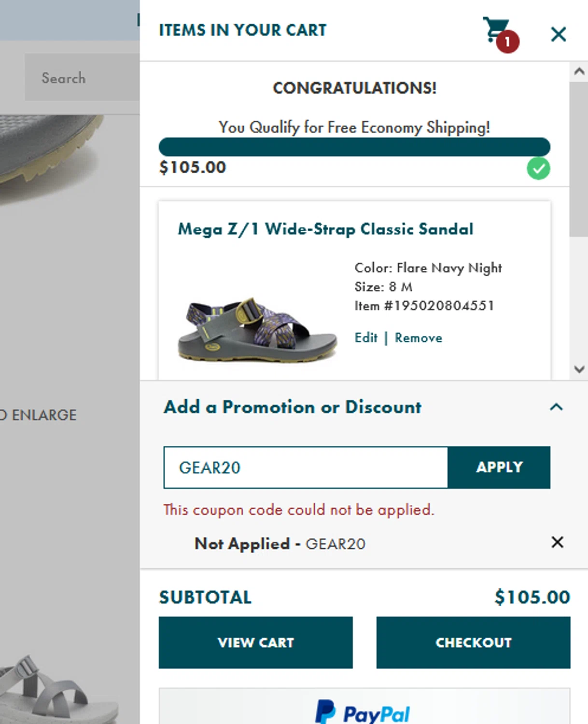Click the green free shipping checkmark
Image resolution: width=588 pixels, height=724 pixels.
[x=538, y=168]
